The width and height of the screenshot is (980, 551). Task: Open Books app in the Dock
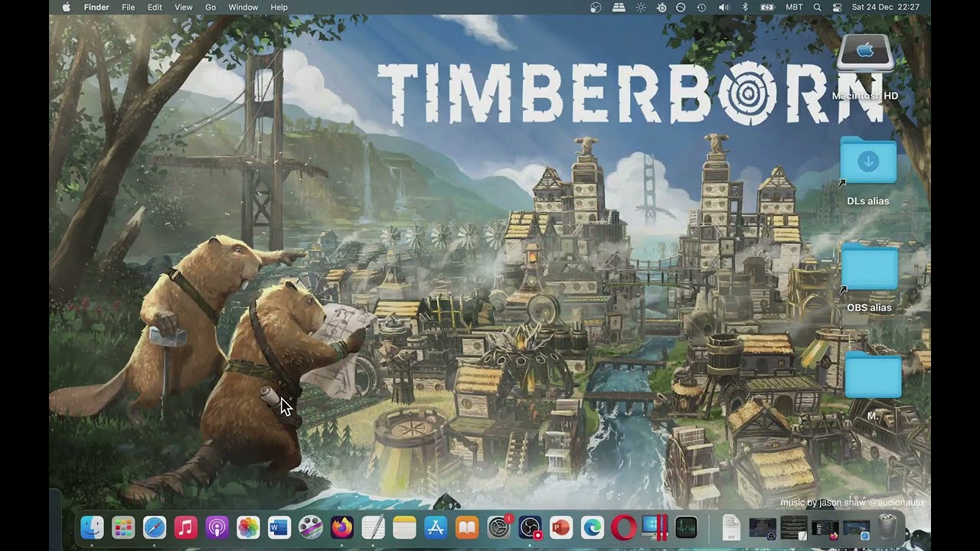tap(467, 527)
